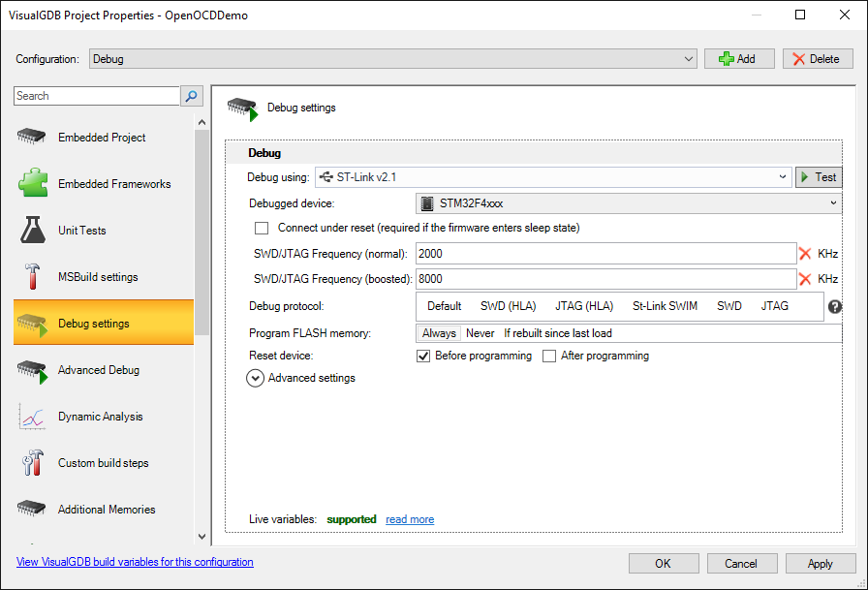Screen dimensions: 868x590
Task: Focus the Search input field
Action: (97, 96)
